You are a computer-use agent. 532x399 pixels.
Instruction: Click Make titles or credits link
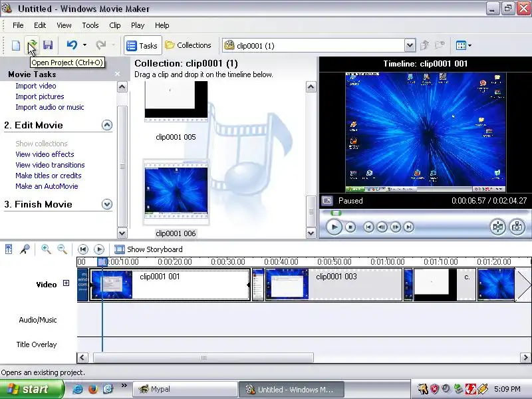click(x=48, y=176)
